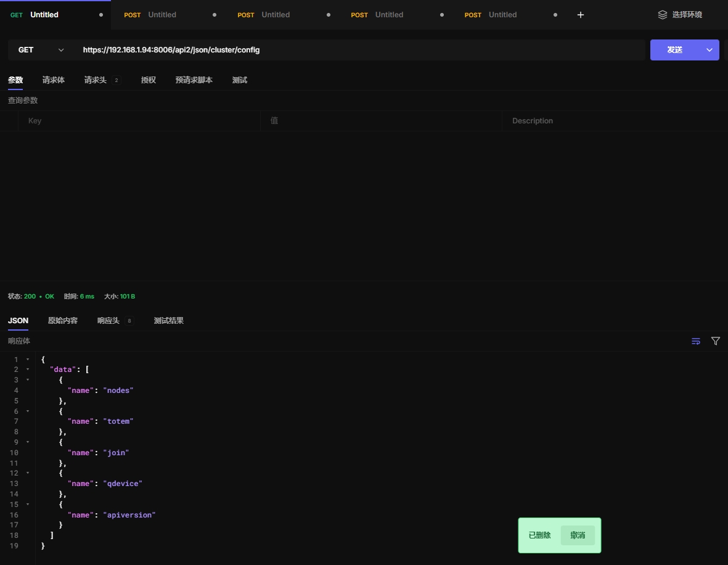Toggle line wrap icon in response body
728x565 pixels.
point(696,341)
